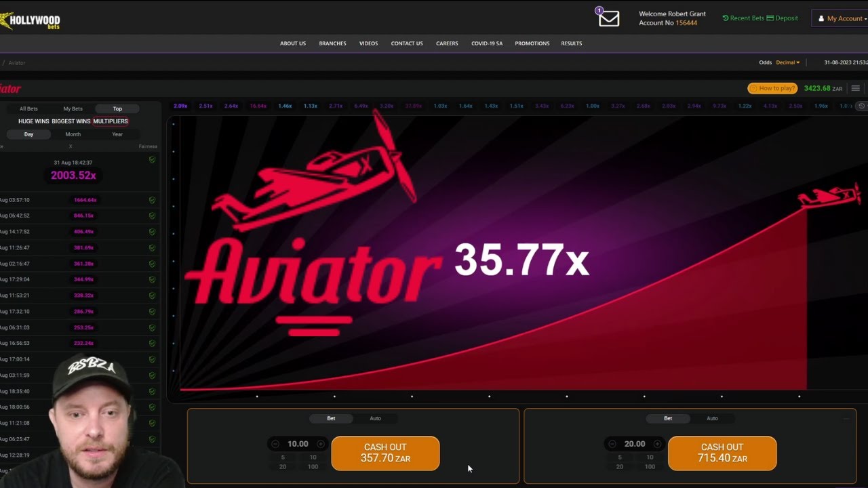Select Bet mode in the right bet panel
Screen dimensions: 868x488
(668, 418)
